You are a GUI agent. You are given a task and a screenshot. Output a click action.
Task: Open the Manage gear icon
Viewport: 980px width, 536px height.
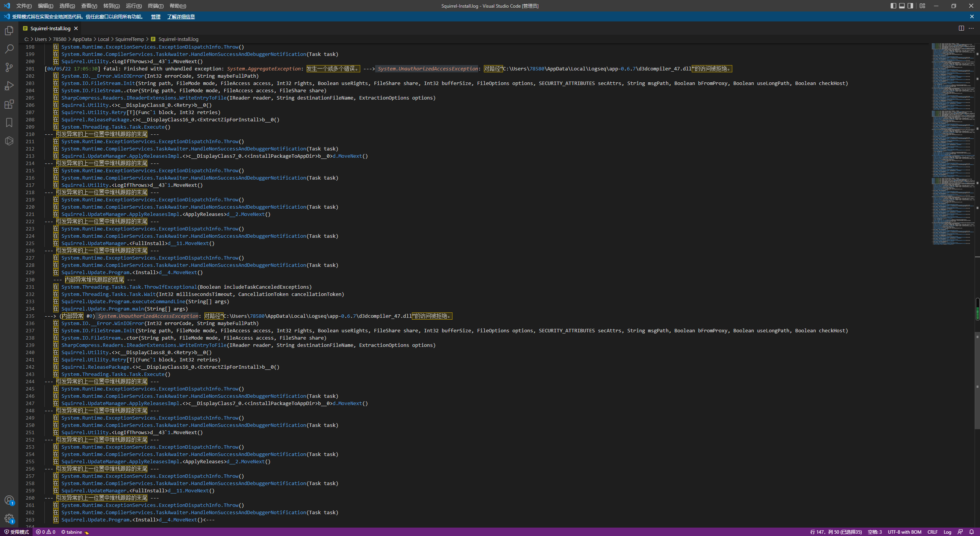click(9, 518)
